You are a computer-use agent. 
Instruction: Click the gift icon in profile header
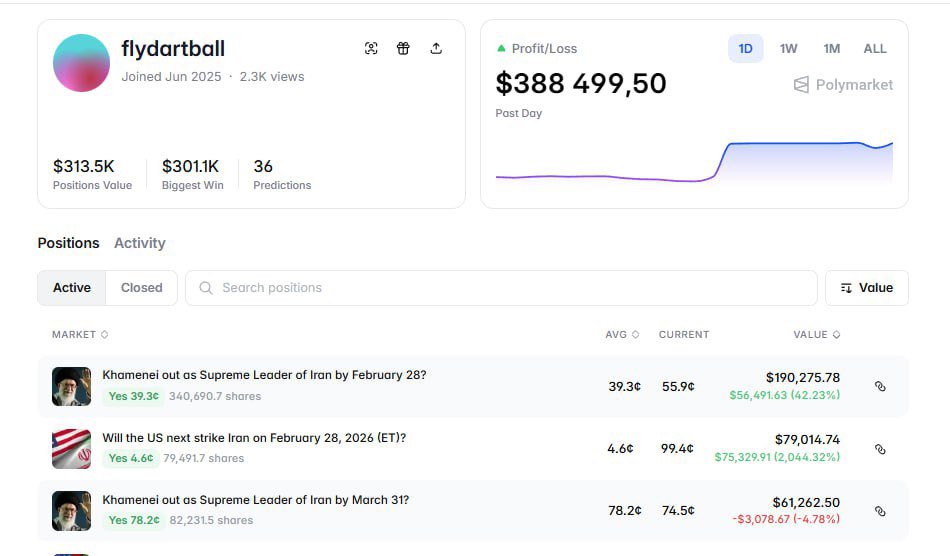(x=403, y=48)
